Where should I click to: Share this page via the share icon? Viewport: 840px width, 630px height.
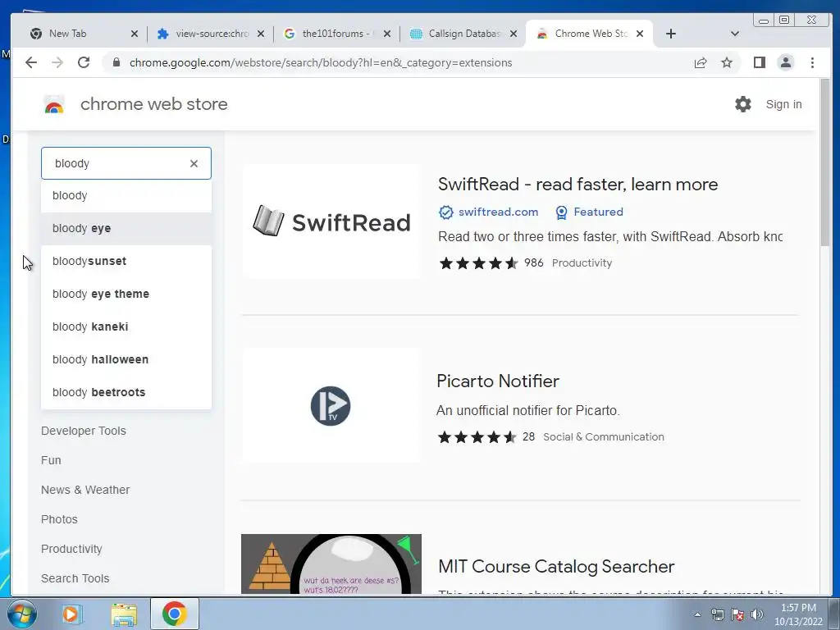pyautogui.click(x=701, y=62)
